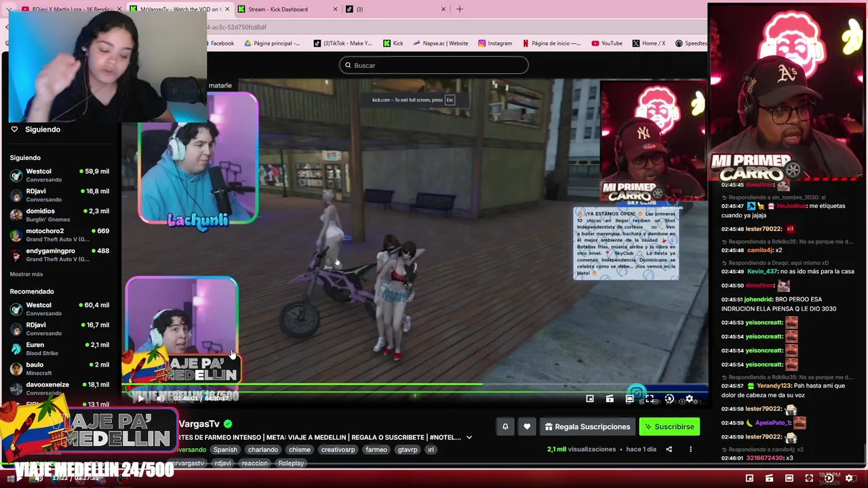Screen dimensions: 868x488
Task: Click the green Suscribirse button
Action: [669, 426]
